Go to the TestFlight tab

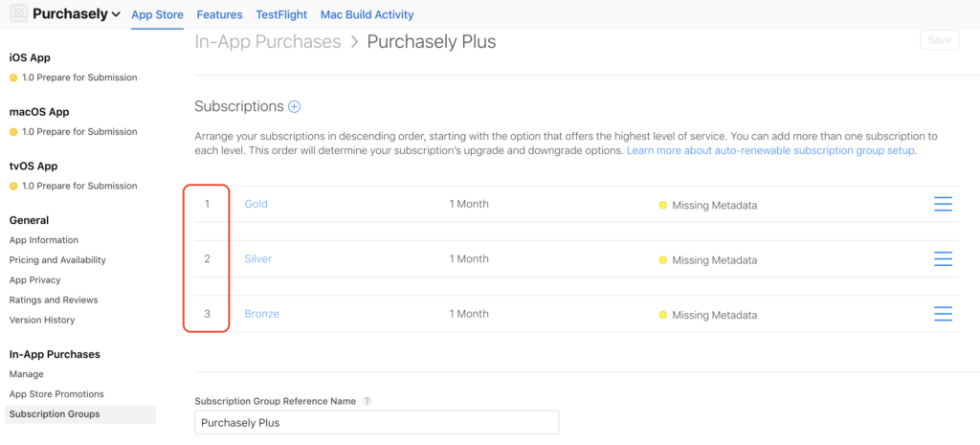(281, 14)
